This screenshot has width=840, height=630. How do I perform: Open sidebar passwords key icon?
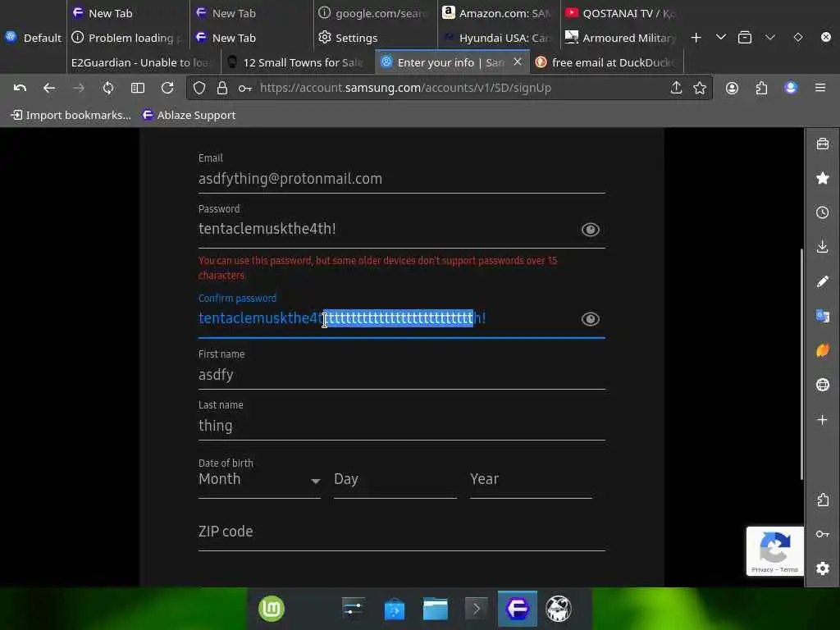(823, 534)
